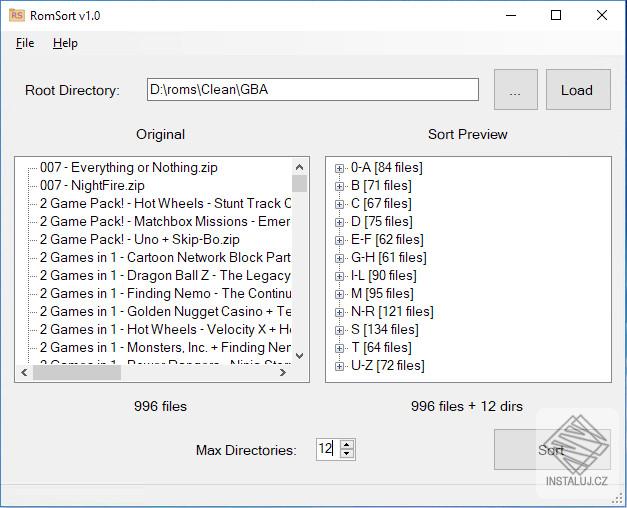Click the RomSort title bar app icon
The height and width of the screenshot is (508, 627).
17,15
